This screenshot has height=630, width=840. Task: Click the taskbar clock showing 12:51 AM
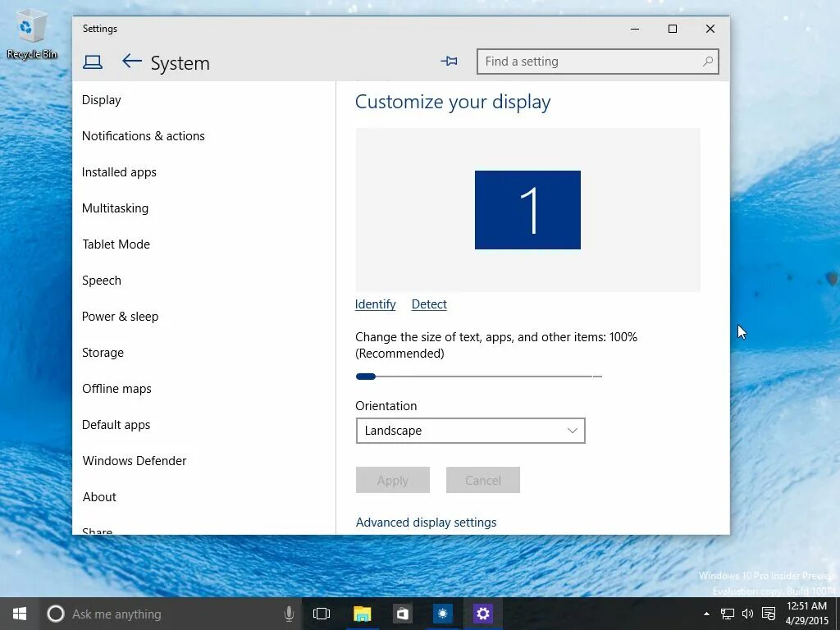(807, 614)
